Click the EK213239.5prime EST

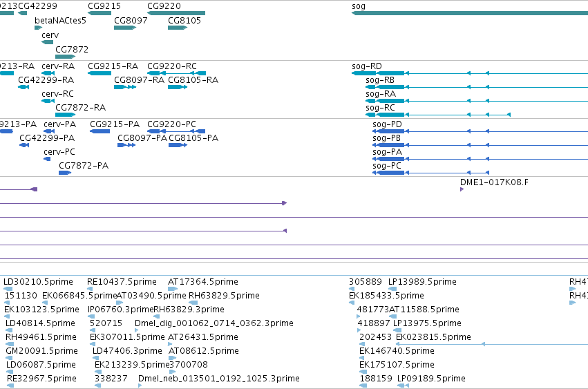(x=97, y=372)
